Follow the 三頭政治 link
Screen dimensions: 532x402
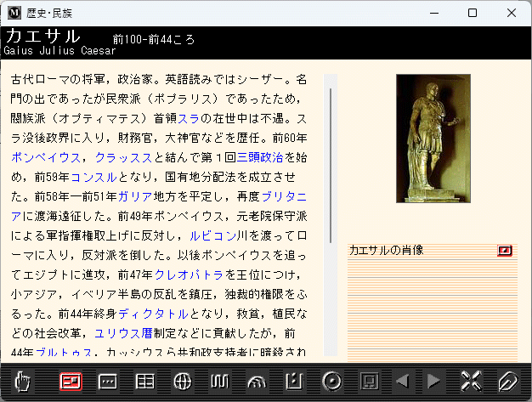click(259, 157)
